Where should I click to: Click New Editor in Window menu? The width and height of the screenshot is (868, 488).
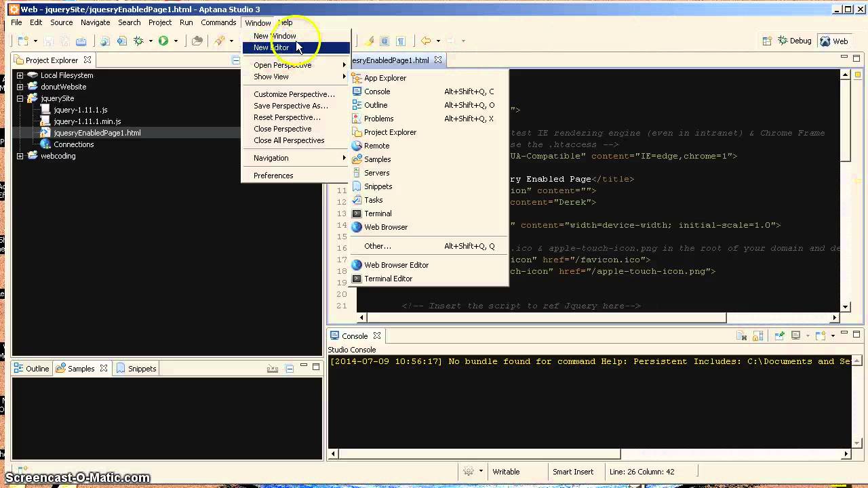[x=296, y=47]
